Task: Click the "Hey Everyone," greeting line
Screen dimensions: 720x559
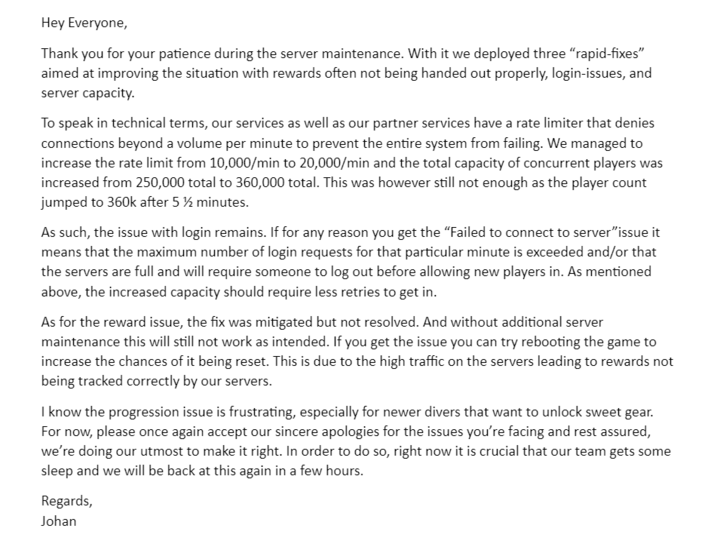Action: (84, 21)
